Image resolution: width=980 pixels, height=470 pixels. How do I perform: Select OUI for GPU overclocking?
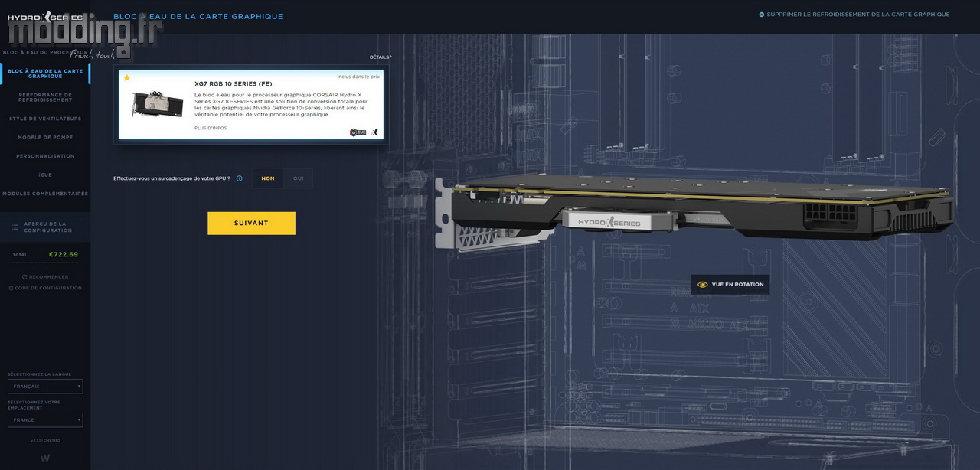click(x=299, y=178)
